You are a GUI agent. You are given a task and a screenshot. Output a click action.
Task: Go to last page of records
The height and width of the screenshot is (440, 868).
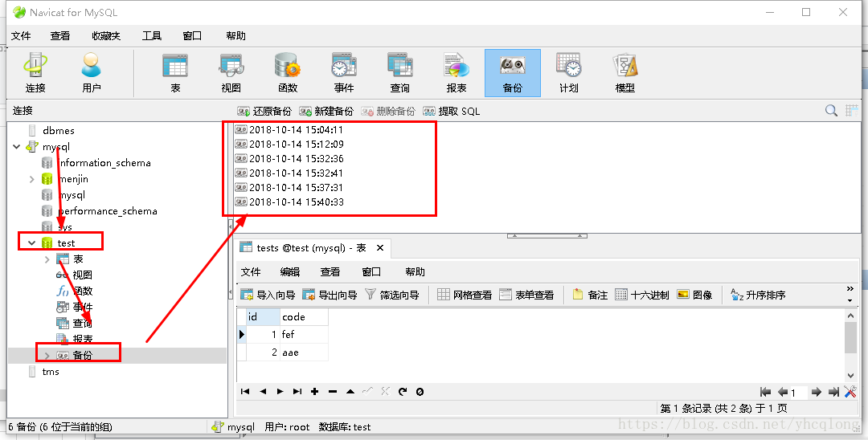pyautogui.click(x=833, y=392)
